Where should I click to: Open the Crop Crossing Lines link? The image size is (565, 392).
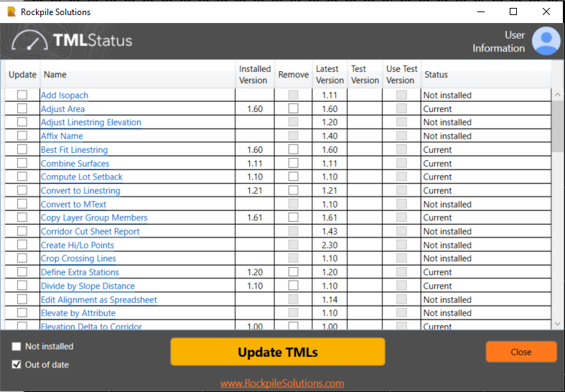[x=78, y=258]
